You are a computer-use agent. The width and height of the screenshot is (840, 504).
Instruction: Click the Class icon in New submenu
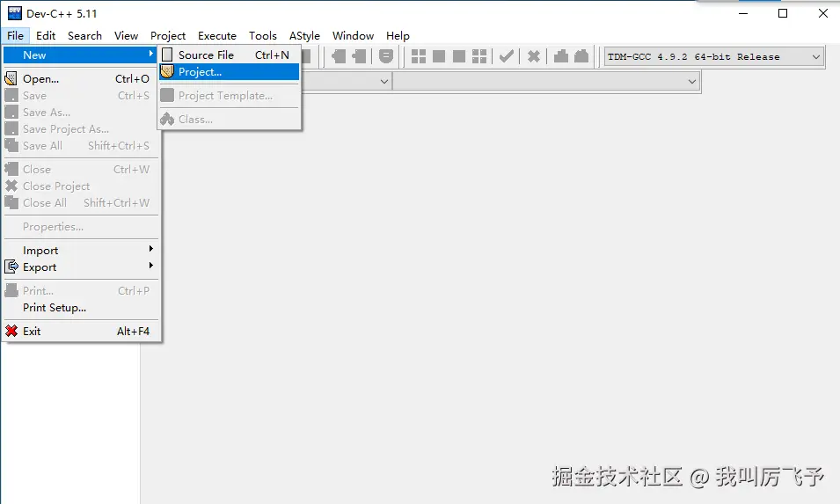[167, 119]
